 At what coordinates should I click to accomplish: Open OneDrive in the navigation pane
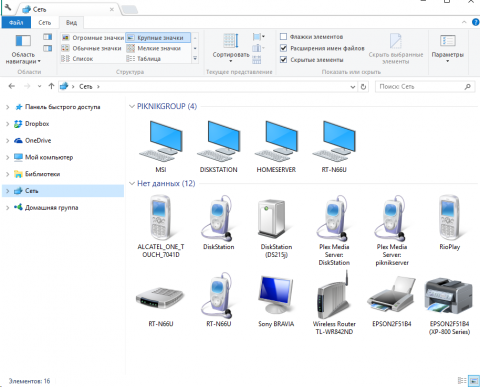(33, 141)
